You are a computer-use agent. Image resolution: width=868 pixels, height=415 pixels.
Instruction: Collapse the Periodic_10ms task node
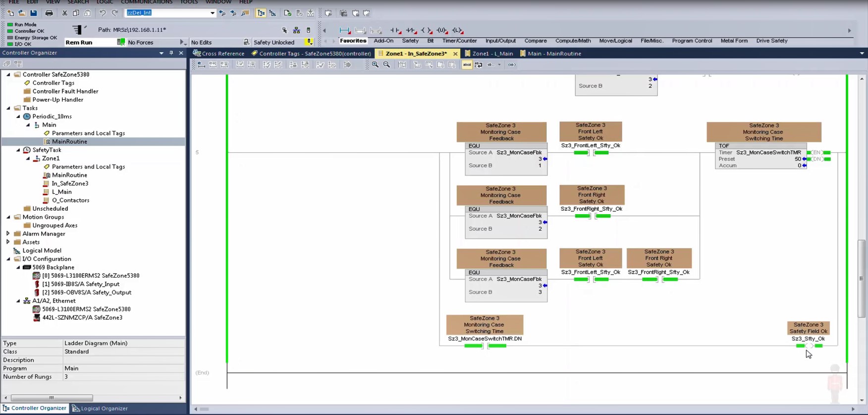(18, 117)
